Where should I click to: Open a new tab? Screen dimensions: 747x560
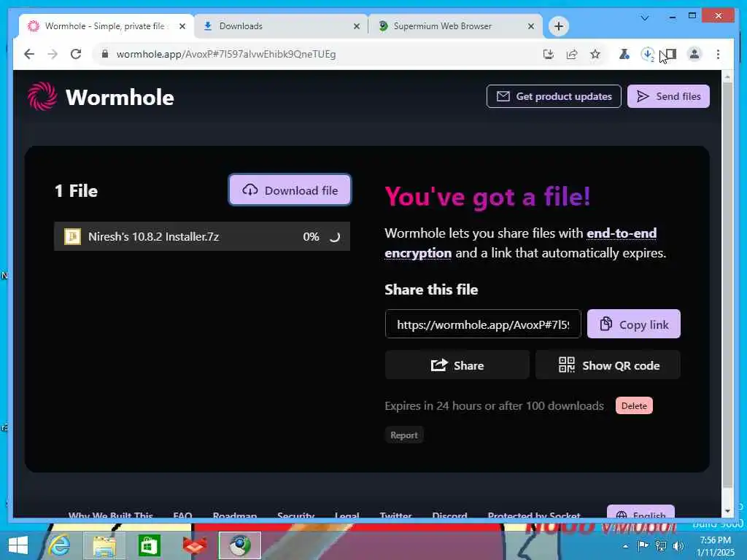(x=559, y=26)
